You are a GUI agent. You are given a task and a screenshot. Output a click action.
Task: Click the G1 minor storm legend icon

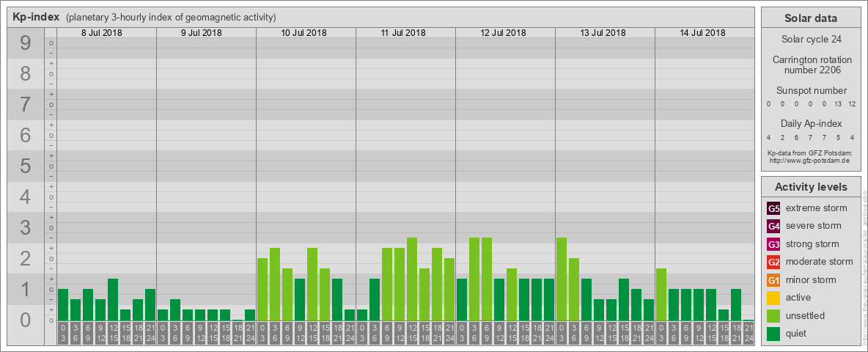coord(773,280)
